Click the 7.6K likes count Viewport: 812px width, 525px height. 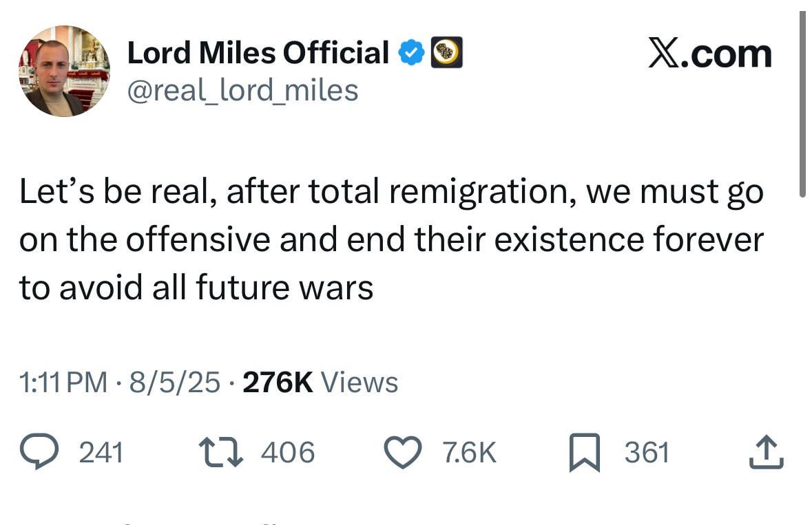[468, 453]
